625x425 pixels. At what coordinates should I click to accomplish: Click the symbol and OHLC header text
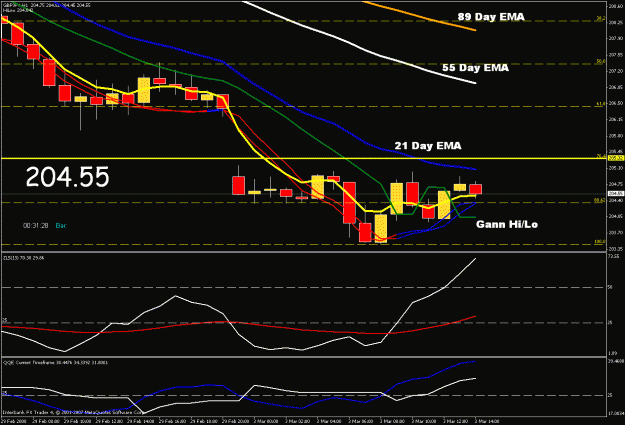(x=47, y=6)
